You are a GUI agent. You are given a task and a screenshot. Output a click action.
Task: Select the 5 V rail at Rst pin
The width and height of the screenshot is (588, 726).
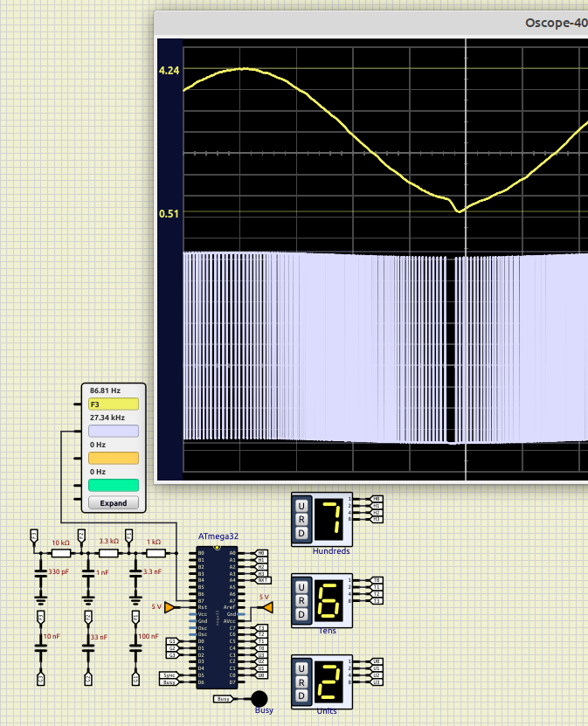(x=170, y=606)
